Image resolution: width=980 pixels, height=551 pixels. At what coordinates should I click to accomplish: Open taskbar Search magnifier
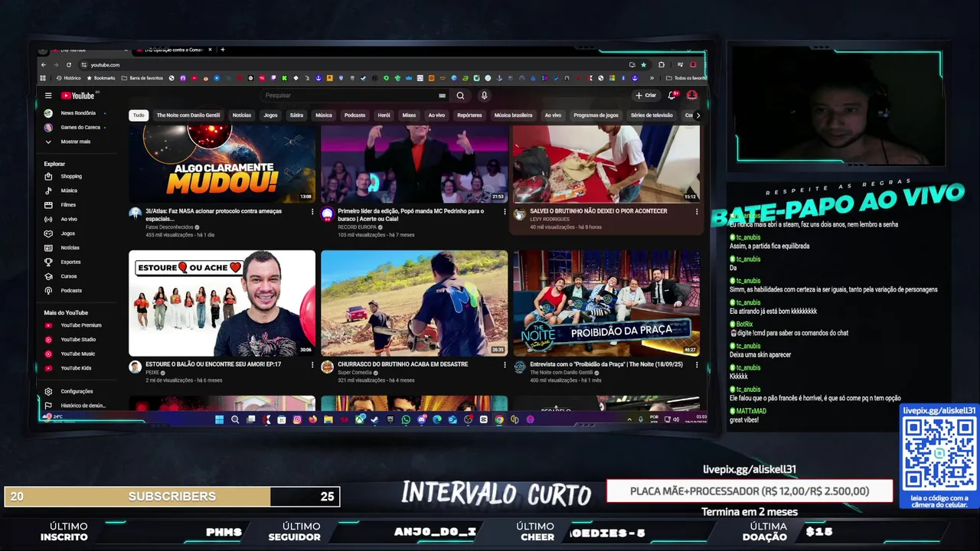235,419
